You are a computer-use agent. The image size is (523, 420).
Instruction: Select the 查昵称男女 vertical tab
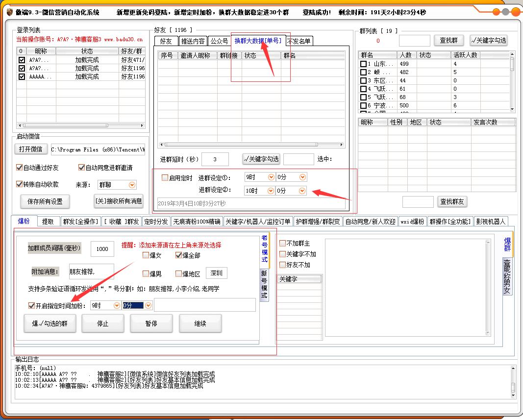[x=507, y=276]
